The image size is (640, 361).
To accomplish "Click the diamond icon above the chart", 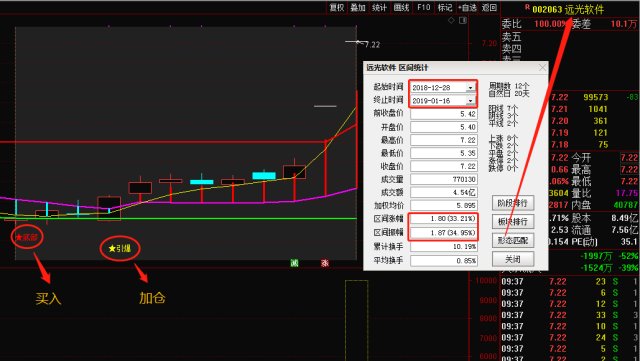I will coord(451,20).
